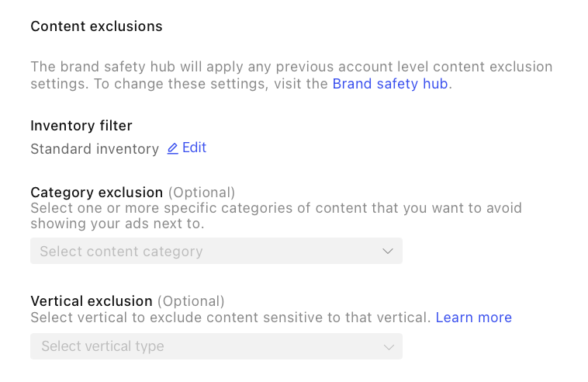Click the Category exclusion label

click(x=96, y=192)
